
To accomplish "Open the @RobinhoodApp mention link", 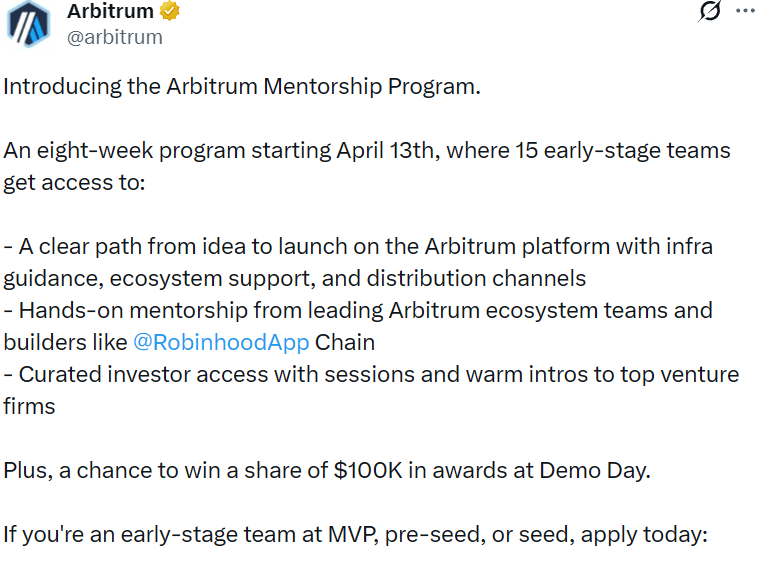I will pos(221,342).
